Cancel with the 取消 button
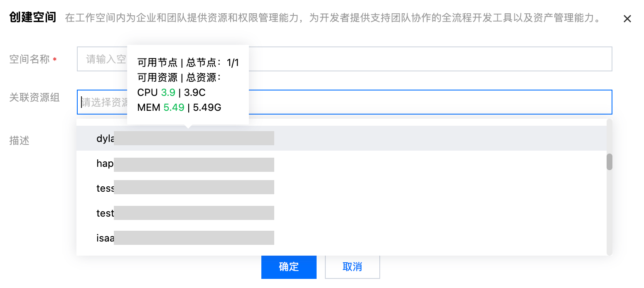 (352, 266)
